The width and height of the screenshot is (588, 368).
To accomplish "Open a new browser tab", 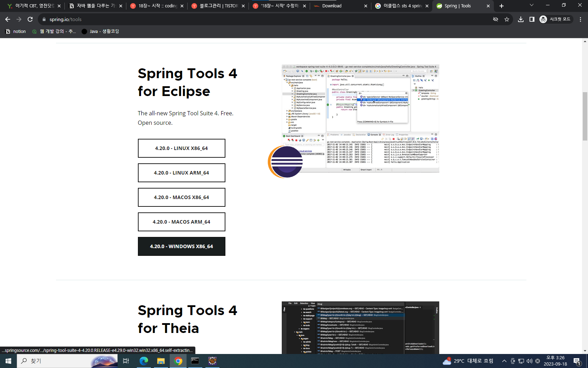I will click(x=502, y=6).
